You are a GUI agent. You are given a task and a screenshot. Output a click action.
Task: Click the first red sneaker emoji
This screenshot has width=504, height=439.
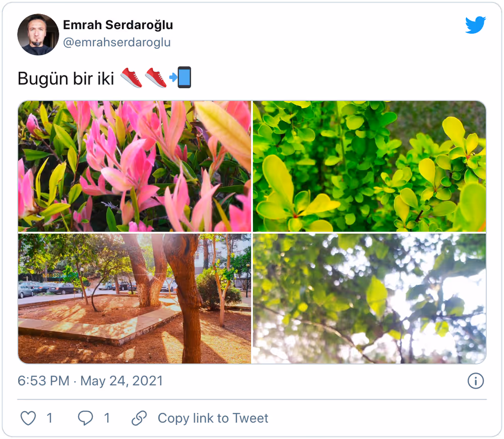131,78
